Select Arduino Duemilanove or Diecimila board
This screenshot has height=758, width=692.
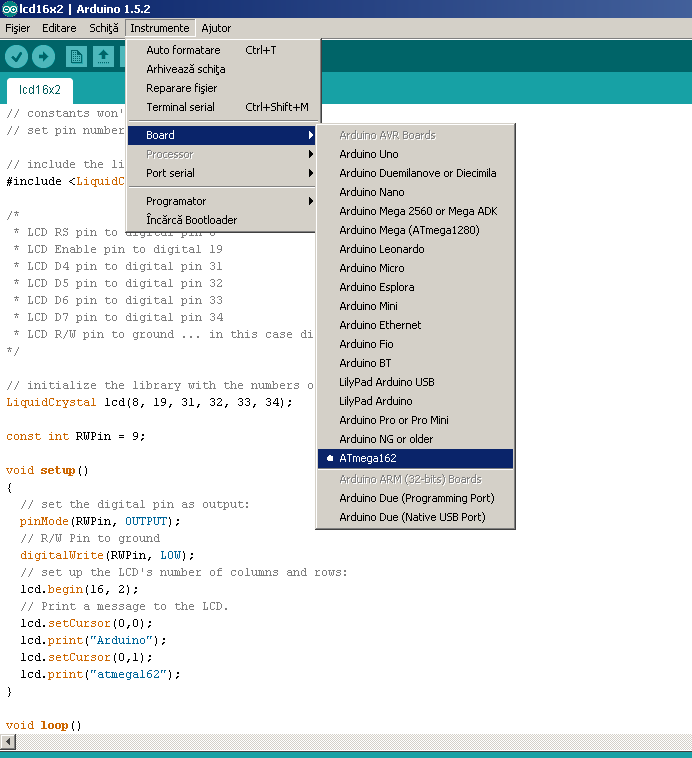[415, 173]
